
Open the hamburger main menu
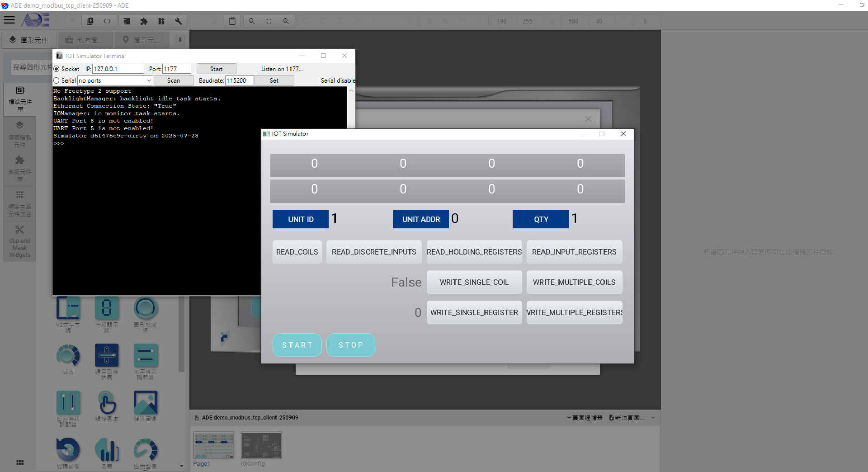pos(9,20)
